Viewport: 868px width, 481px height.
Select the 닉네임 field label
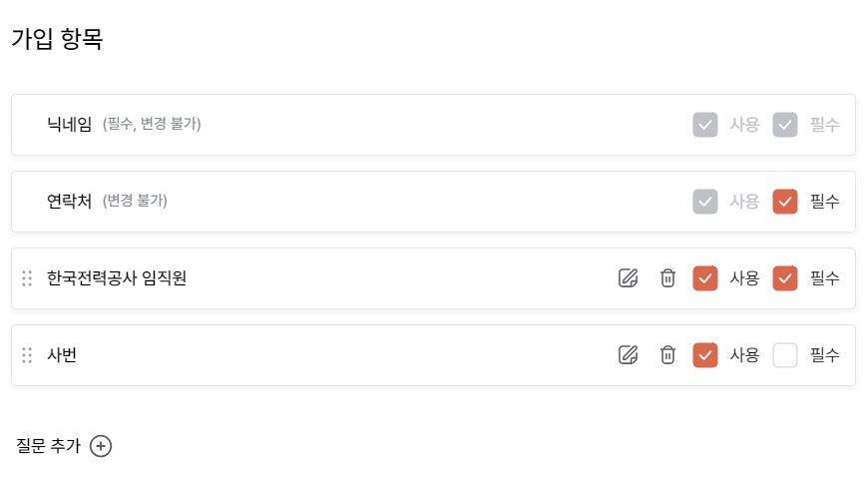tap(69, 124)
